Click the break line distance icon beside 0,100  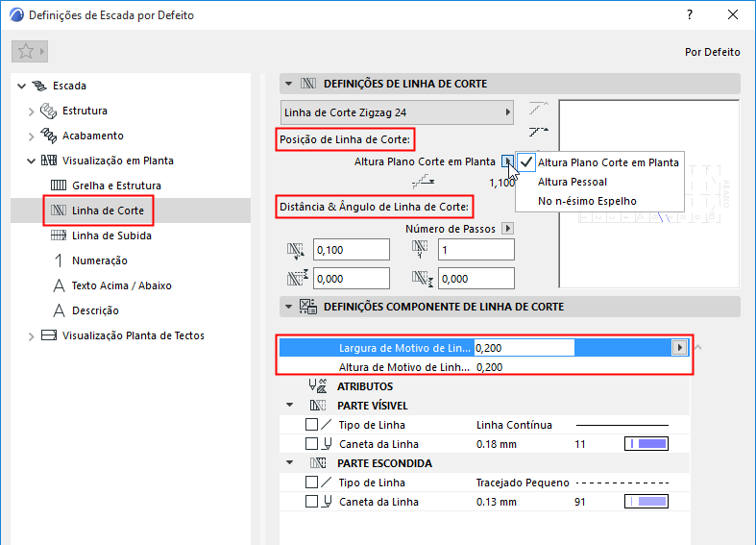tap(296, 250)
